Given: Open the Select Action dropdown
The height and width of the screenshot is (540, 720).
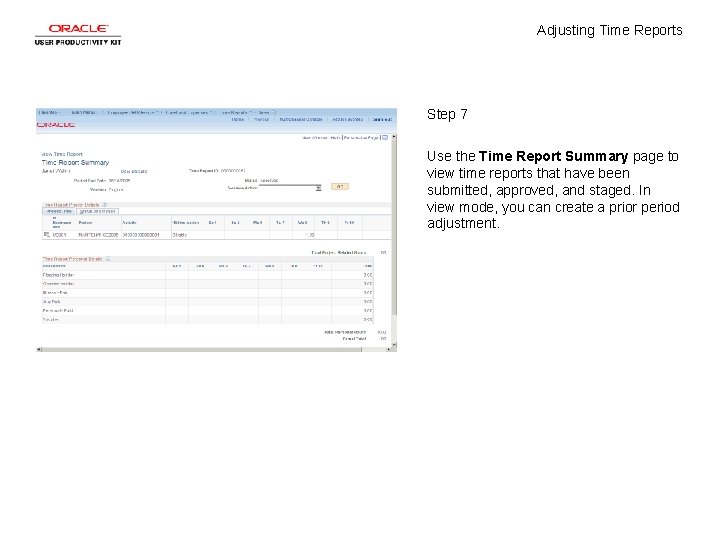Looking at the screenshot, I should (290, 188).
